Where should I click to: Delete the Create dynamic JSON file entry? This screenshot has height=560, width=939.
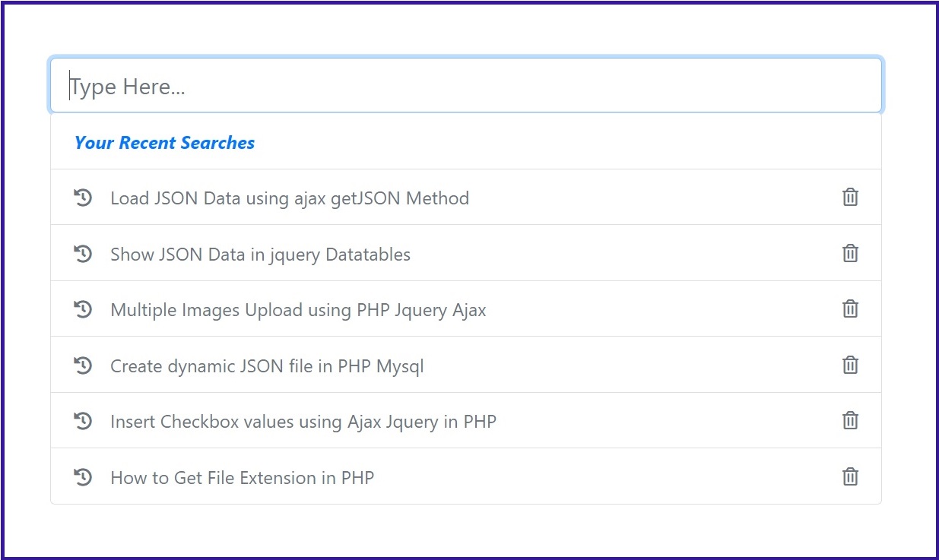click(x=850, y=365)
